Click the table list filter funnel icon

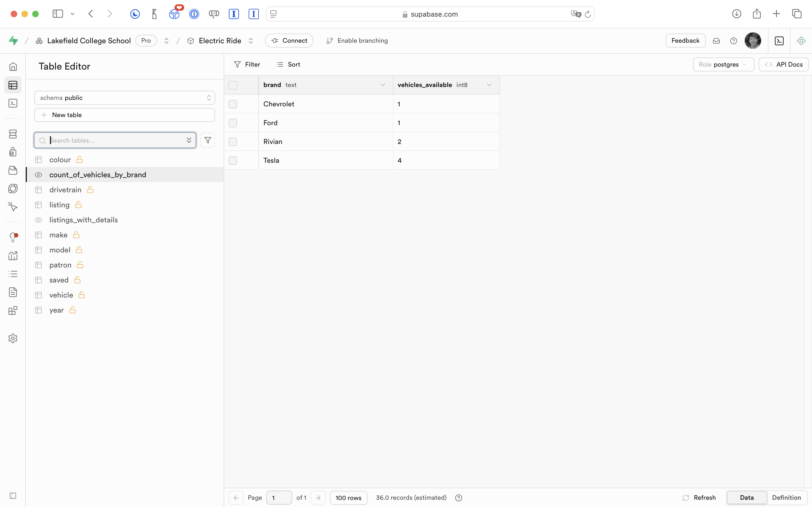[x=208, y=140]
